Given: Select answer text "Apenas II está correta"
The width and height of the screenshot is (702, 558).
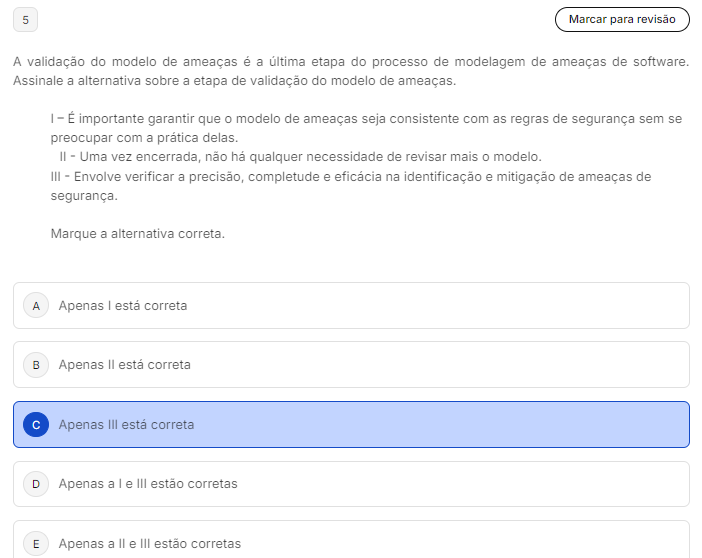Looking at the screenshot, I should (125, 365).
